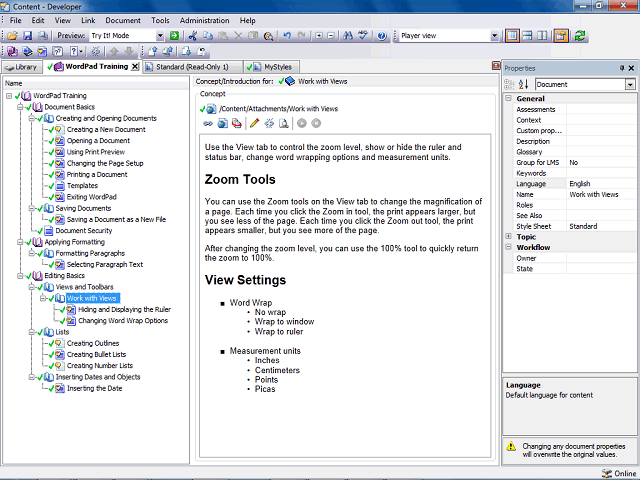
Task: Open the Player view dropdown
Action: (494, 36)
